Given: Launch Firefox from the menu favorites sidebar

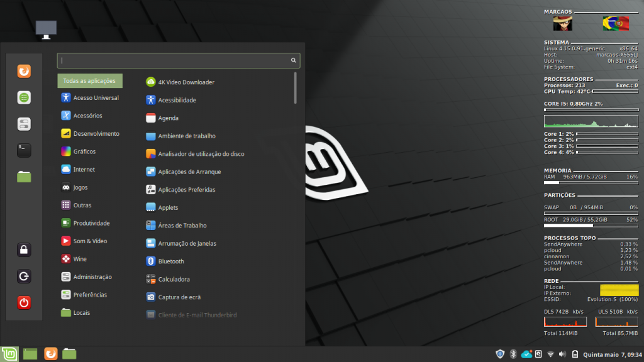Looking at the screenshot, I should 24,72.
